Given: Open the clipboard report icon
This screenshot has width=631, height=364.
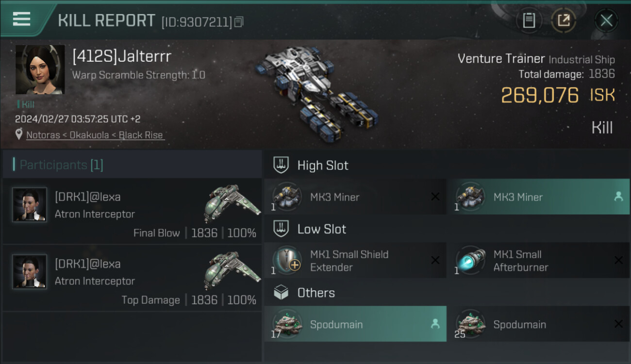Looking at the screenshot, I should pyautogui.click(x=529, y=20).
